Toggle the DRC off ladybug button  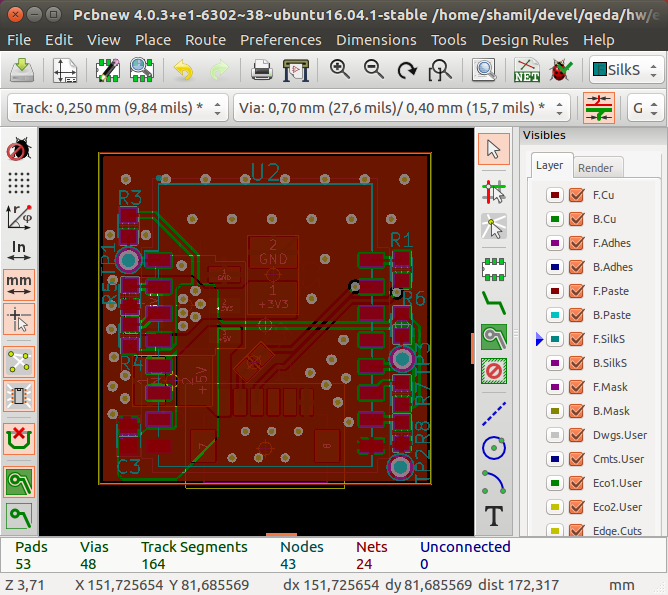(x=19, y=149)
